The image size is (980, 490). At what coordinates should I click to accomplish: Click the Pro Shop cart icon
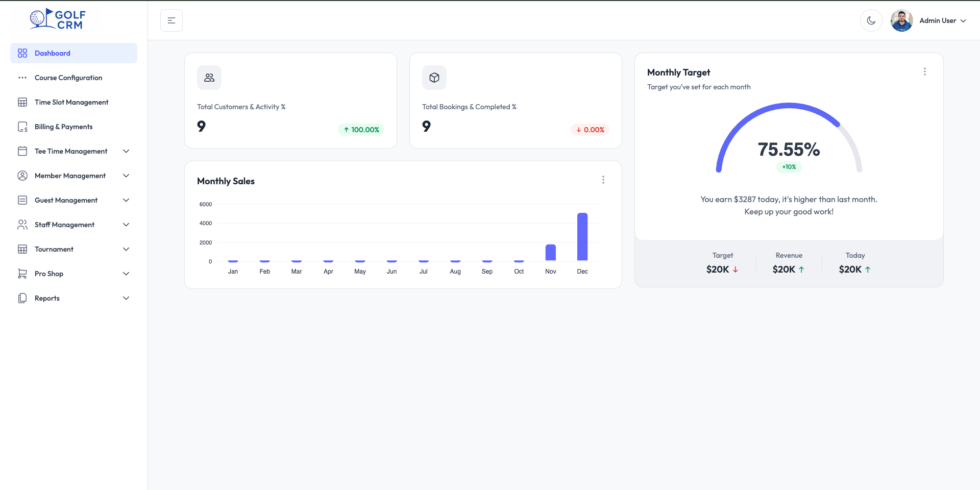(x=22, y=274)
